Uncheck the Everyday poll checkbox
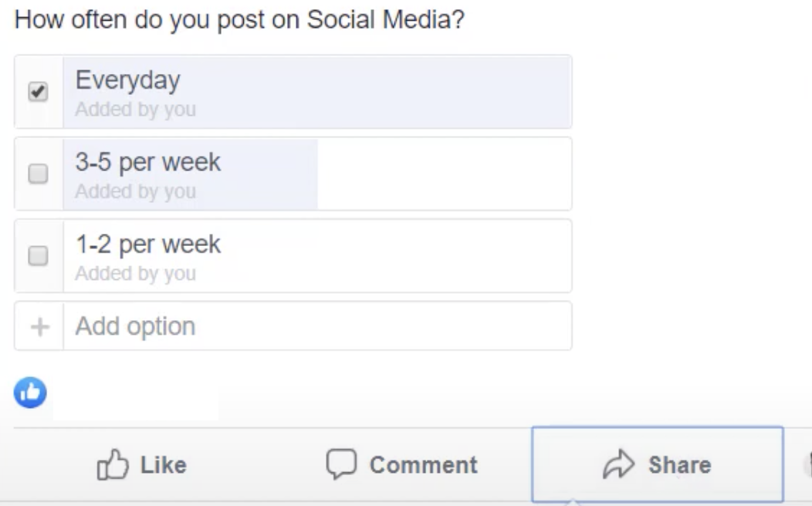Image resolution: width=812 pixels, height=506 pixels. (38, 92)
